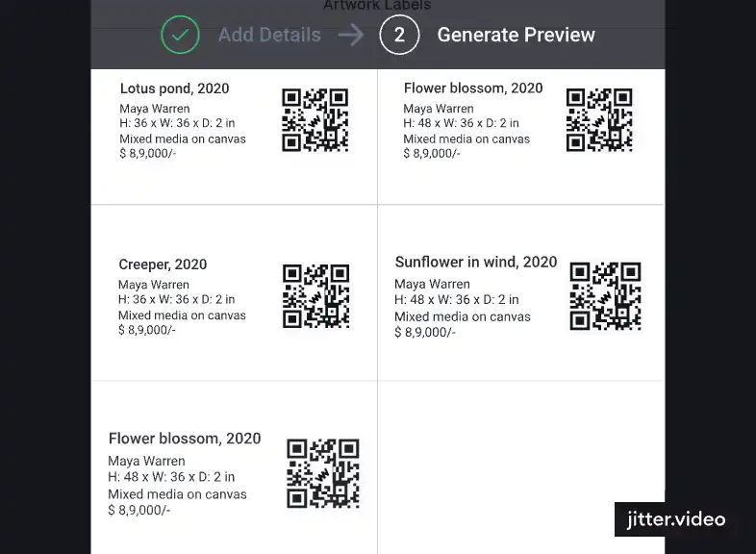Click the Creeper label QR code

pyautogui.click(x=315, y=296)
